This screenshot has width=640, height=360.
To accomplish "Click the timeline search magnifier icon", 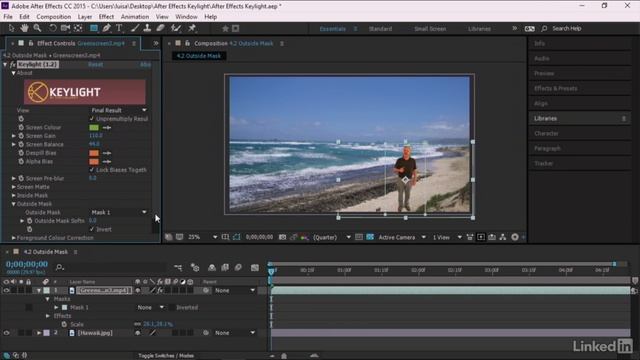I will (60, 267).
